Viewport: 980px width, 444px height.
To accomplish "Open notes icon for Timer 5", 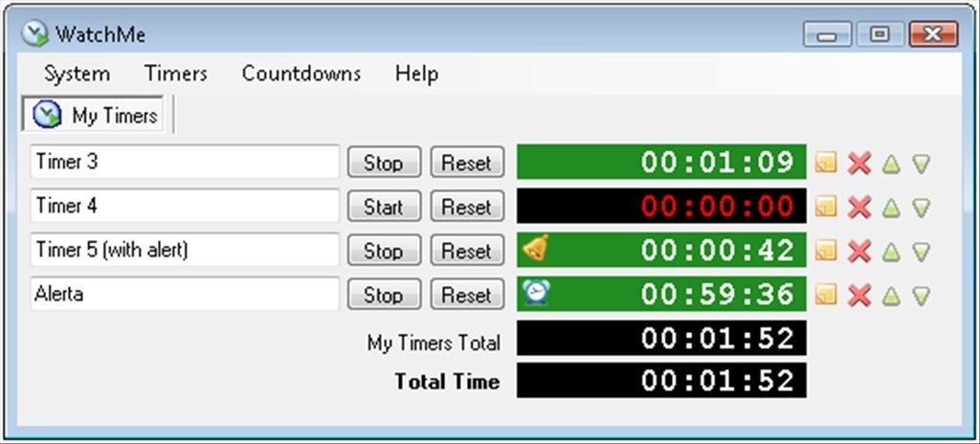I will (x=826, y=251).
